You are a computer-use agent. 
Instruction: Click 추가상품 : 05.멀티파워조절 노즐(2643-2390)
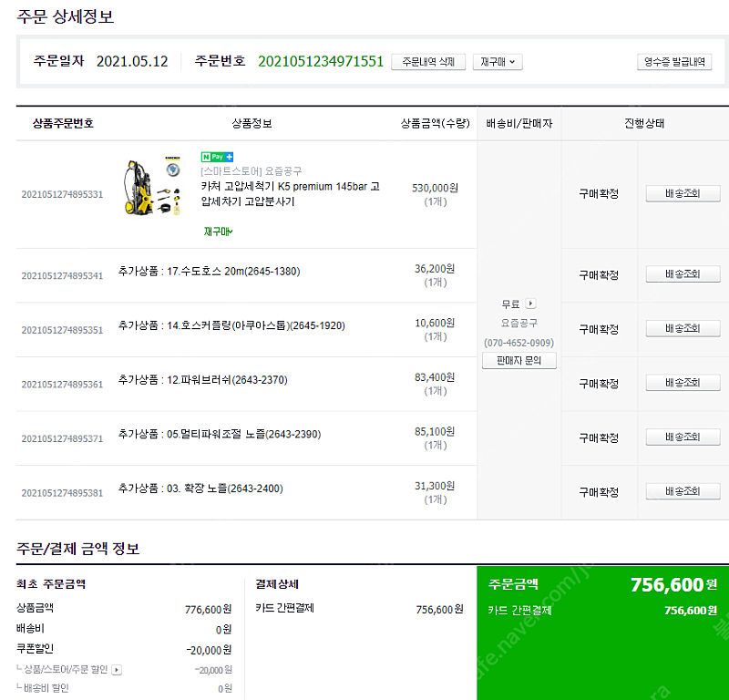220,434
